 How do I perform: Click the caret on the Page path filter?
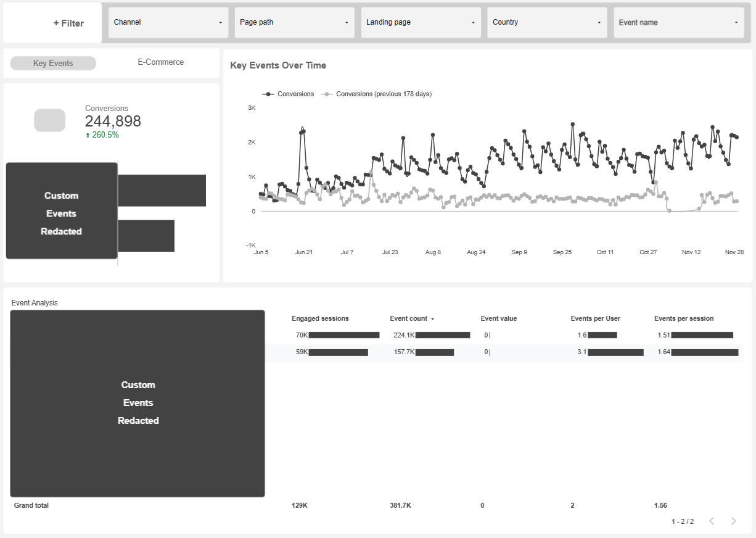(x=347, y=22)
